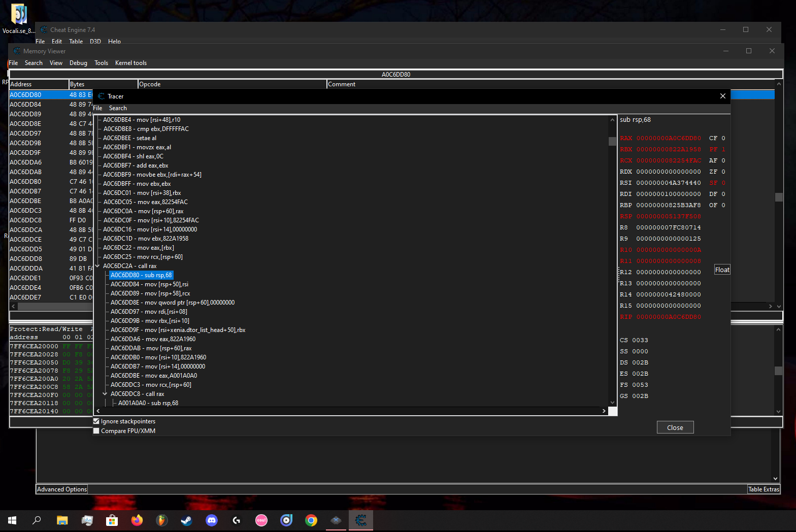This screenshot has width=796, height=532.
Task: Uncheck Ignore stackpointers checkbox
Action: pyautogui.click(x=96, y=421)
